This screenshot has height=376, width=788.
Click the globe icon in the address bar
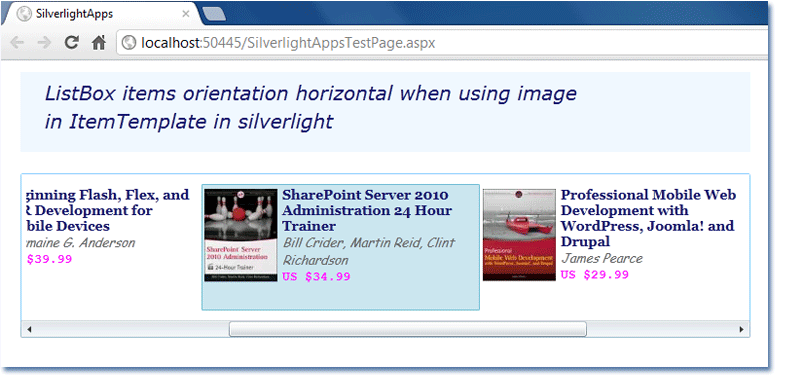(x=129, y=43)
